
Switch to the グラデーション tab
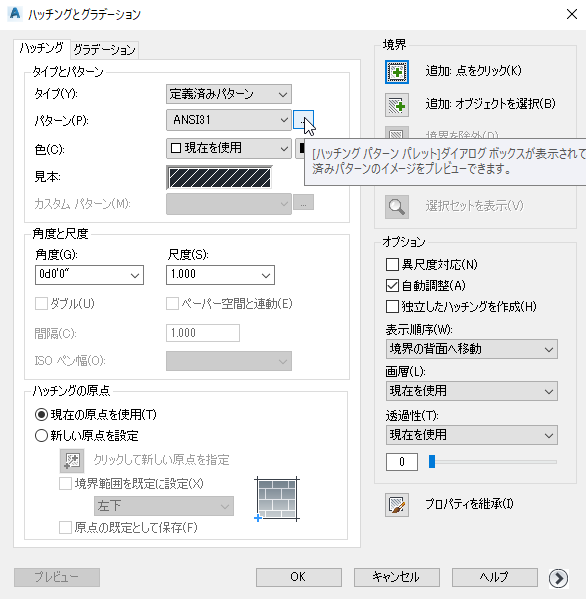104,50
